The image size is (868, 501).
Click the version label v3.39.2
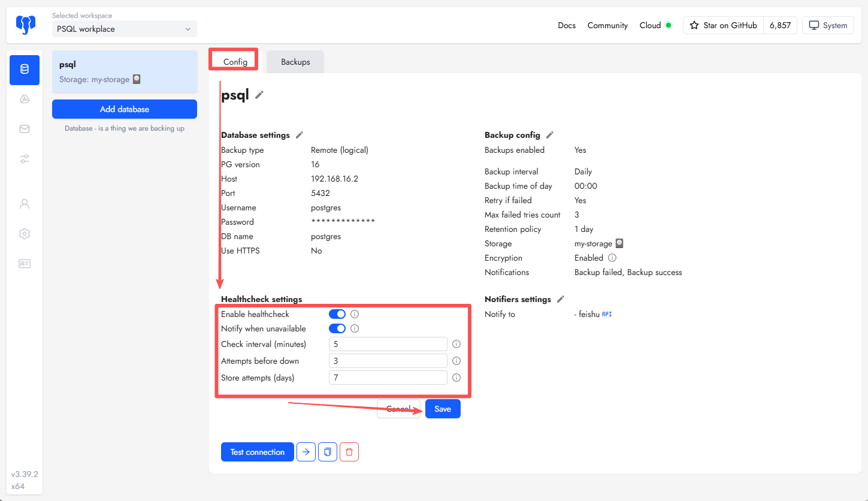(x=25, y=474)
